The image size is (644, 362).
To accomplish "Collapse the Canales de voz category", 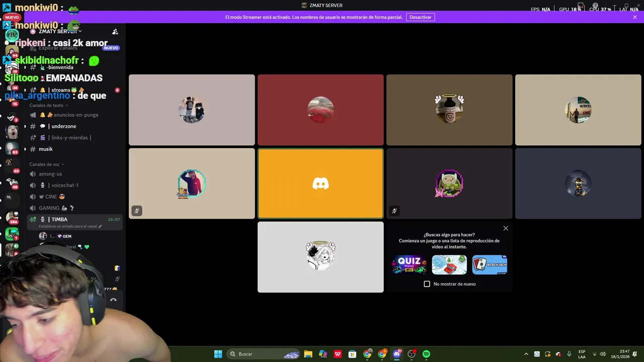I will (47, 164).
